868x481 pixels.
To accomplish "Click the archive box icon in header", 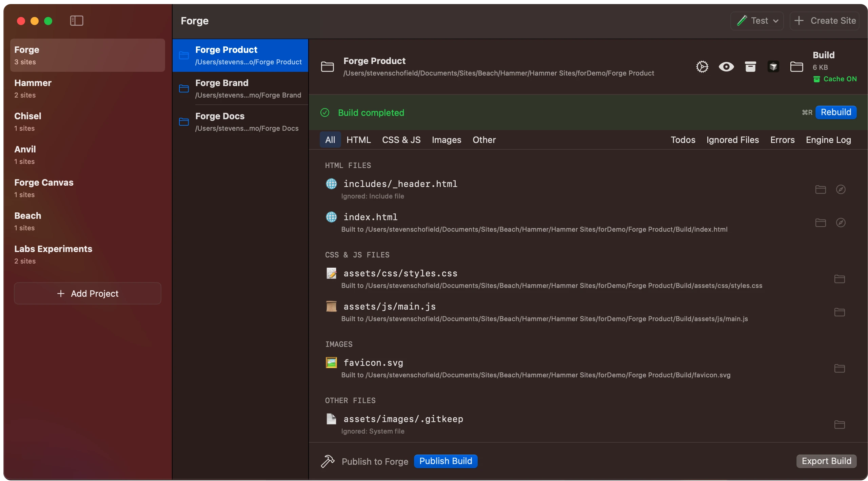I will pyautogui.click(x=750, y=67).
